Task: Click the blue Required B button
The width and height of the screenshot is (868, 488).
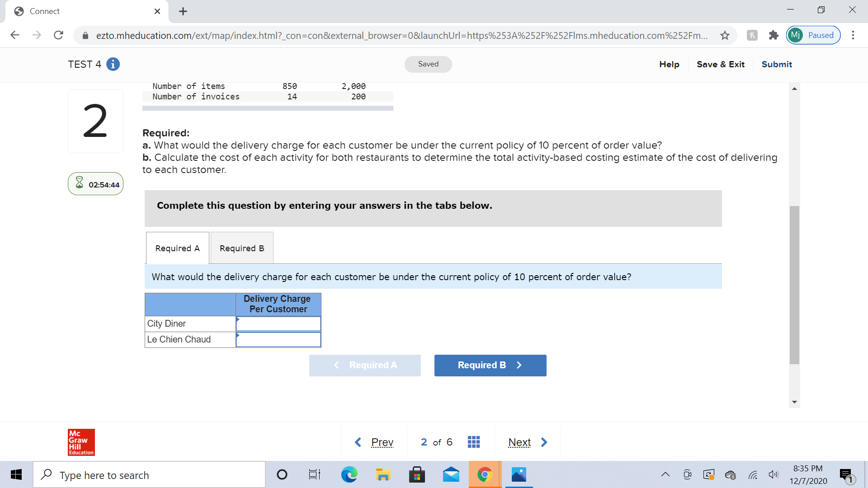Action: 490,365
